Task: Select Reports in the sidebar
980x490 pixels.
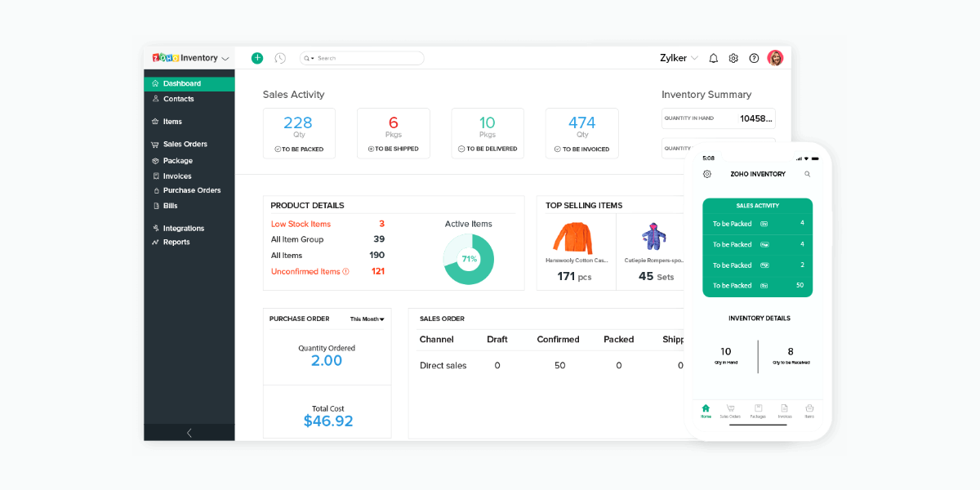Action: [x=176, y=243]
